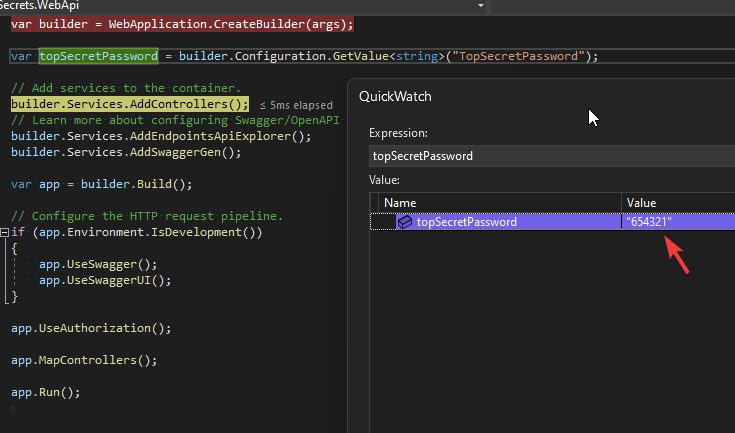Image resolution: width=735 pixels, height=433 pixels.
Task: Click the AddSwaggerGen() line
Action: [x=126, y=152]
